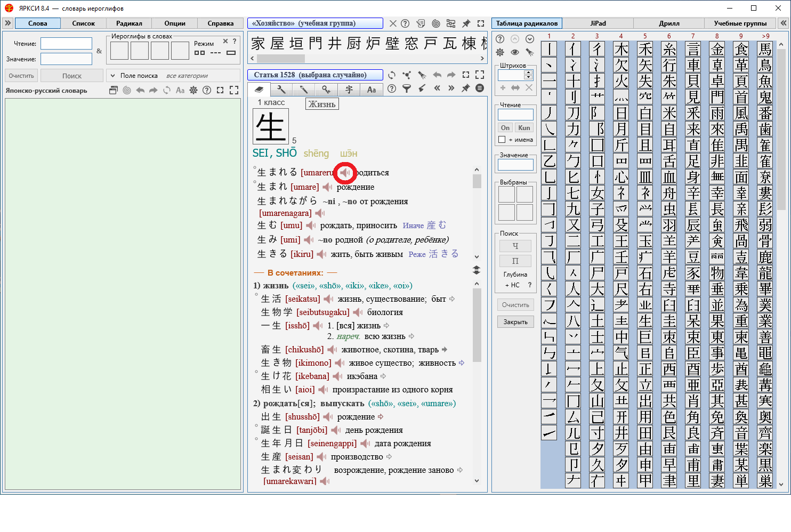Go to next article with double-right chevron

451,88
